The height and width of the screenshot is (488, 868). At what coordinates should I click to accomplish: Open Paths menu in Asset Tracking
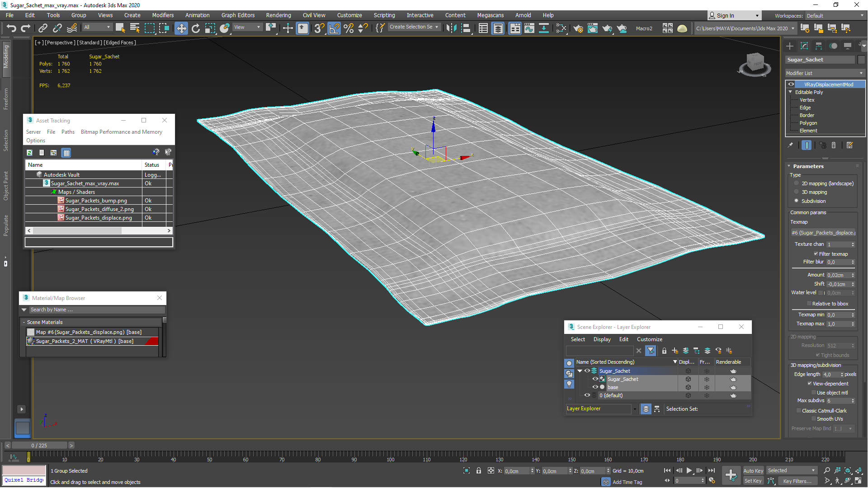(x=68, y=131)
